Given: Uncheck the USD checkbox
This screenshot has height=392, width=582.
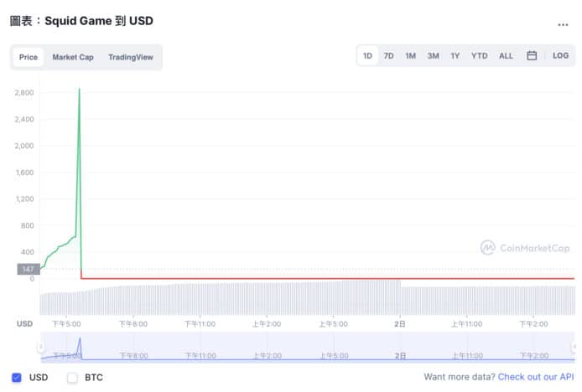Looking at the screenshot, I should 17,378.
